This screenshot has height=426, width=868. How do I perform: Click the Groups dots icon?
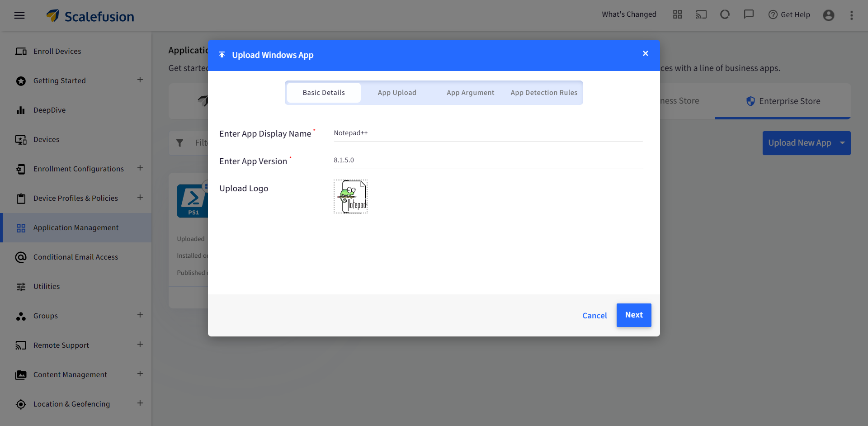[x=21, y=316]
